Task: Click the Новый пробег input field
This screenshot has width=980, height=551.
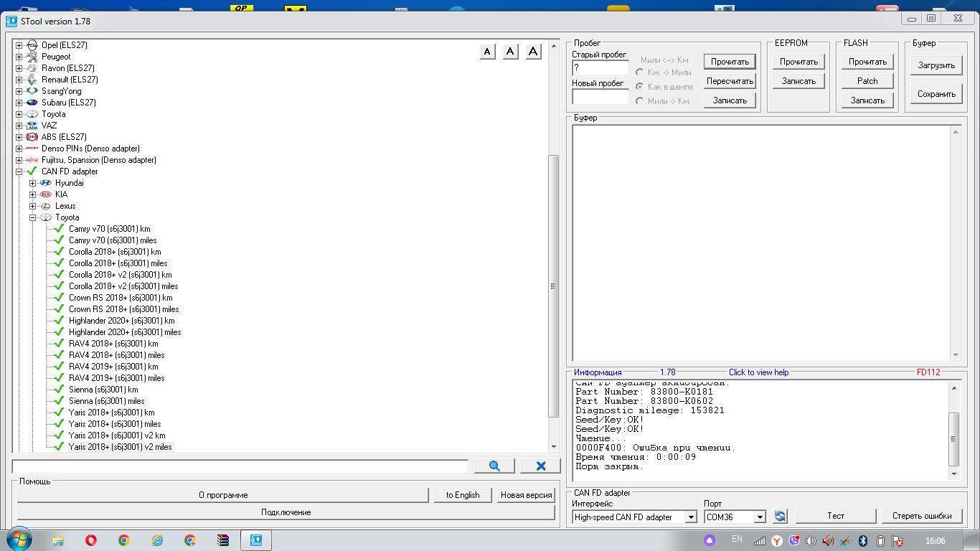Action: (x=600, y=97)
